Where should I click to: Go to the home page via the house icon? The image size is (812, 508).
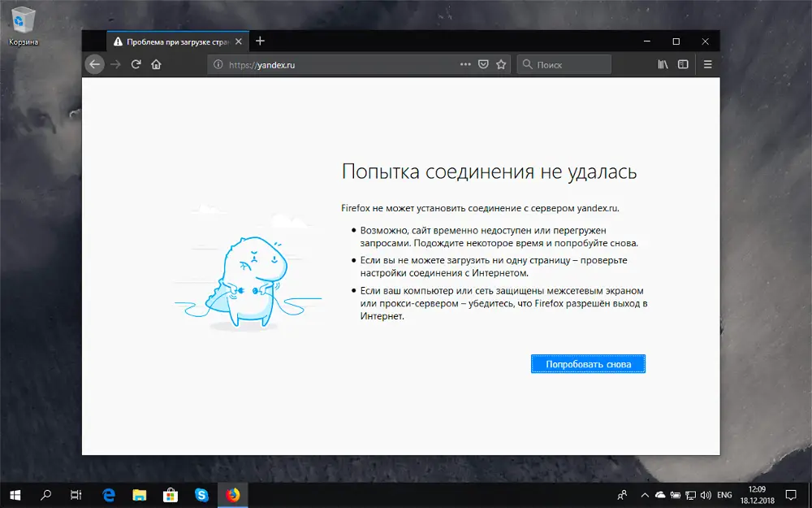point(156,64)
